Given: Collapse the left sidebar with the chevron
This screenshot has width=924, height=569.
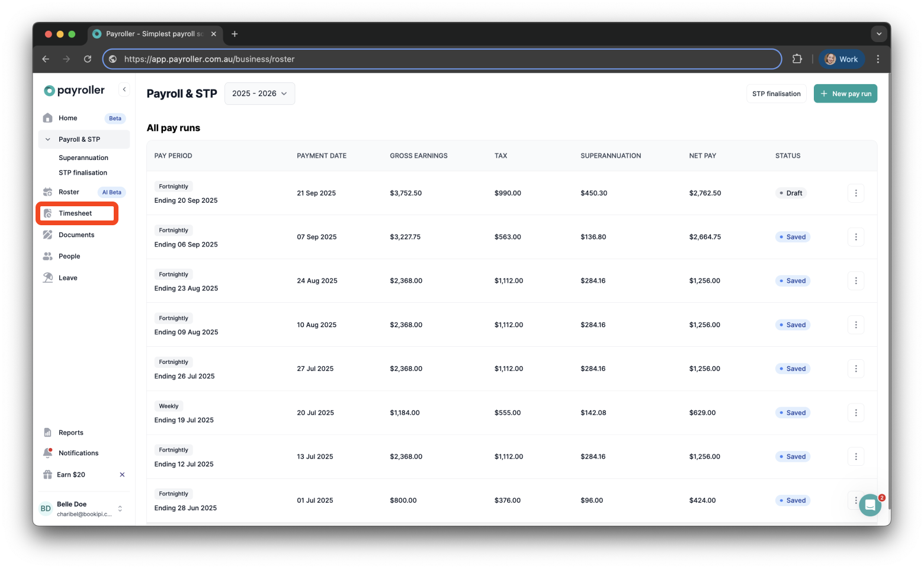Looking at the screenshot, I should 124,89.
